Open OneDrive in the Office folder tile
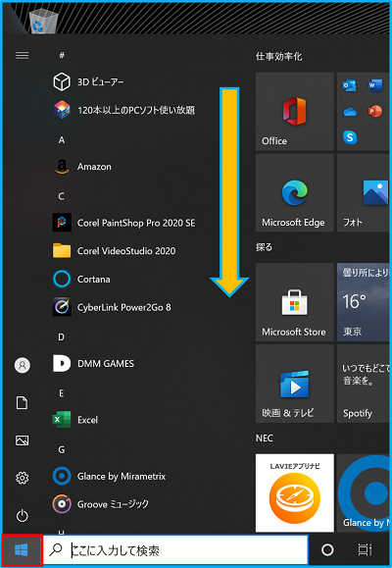This screenshot has height=568, width=392. click(x=350, y=112)
